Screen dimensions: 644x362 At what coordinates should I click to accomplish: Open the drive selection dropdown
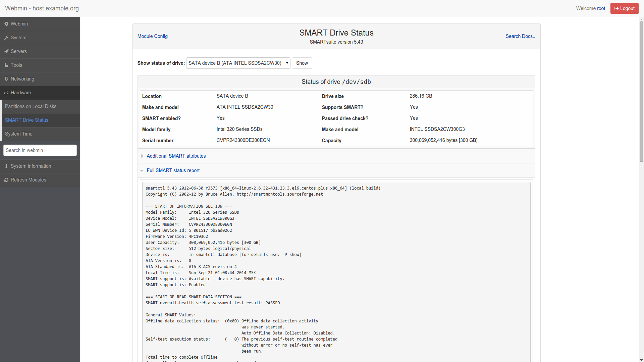(x=238, y=63)
